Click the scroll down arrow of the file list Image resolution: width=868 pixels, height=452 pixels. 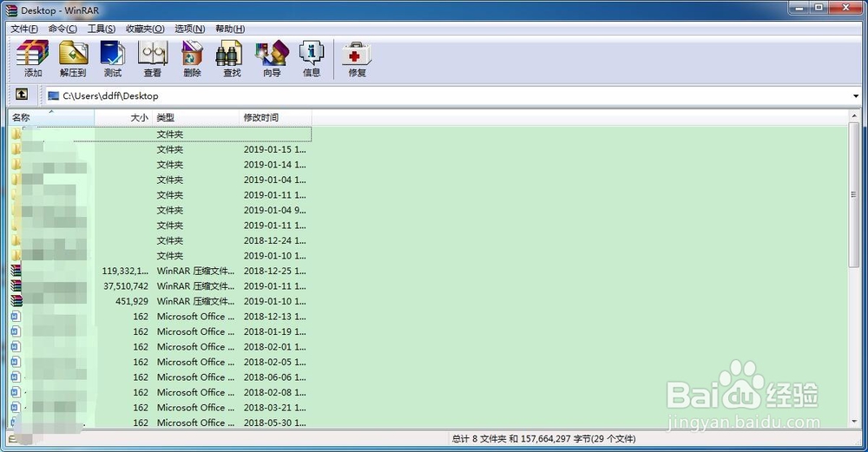pos(853,423)
